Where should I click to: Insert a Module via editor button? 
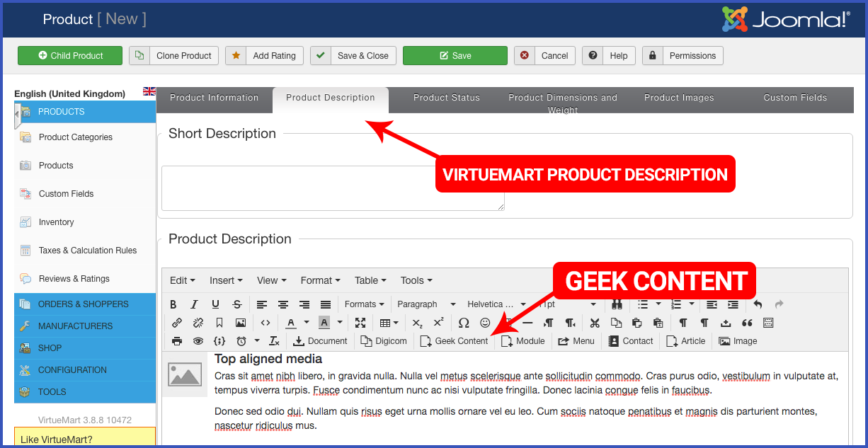pyautogui.click(x=523, y=341)
